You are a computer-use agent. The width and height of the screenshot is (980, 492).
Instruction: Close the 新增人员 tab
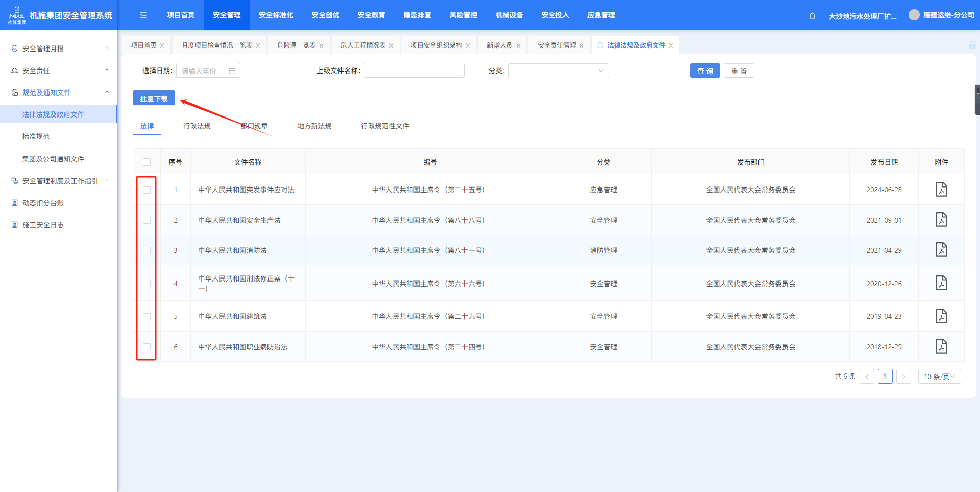518,46
